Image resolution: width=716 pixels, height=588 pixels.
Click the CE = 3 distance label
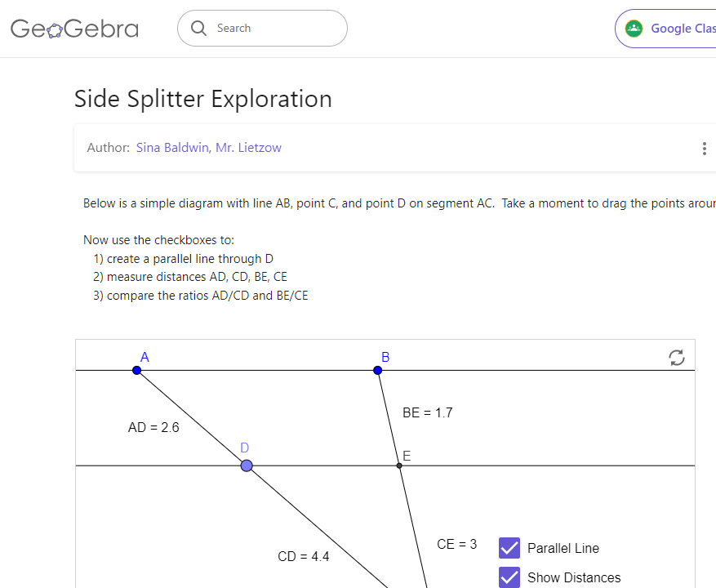[x=456, y=544]
